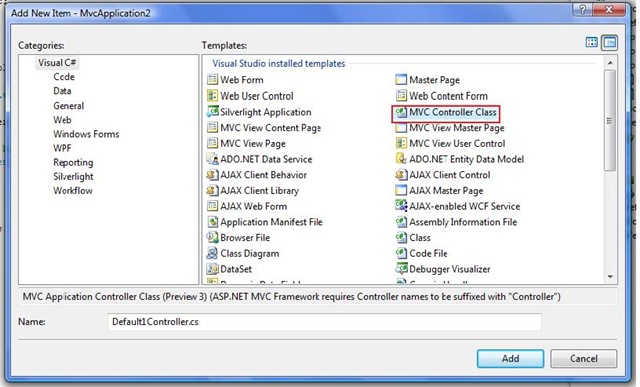This screenshot has height=387, width=640.
Task: Click the Add button
Action: pos(510,358)
